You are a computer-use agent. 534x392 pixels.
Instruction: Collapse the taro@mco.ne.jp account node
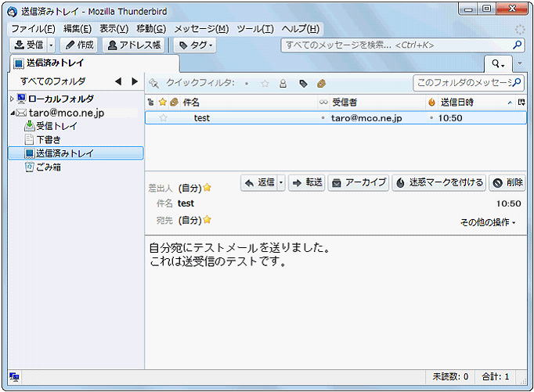(x=13, y=113)
